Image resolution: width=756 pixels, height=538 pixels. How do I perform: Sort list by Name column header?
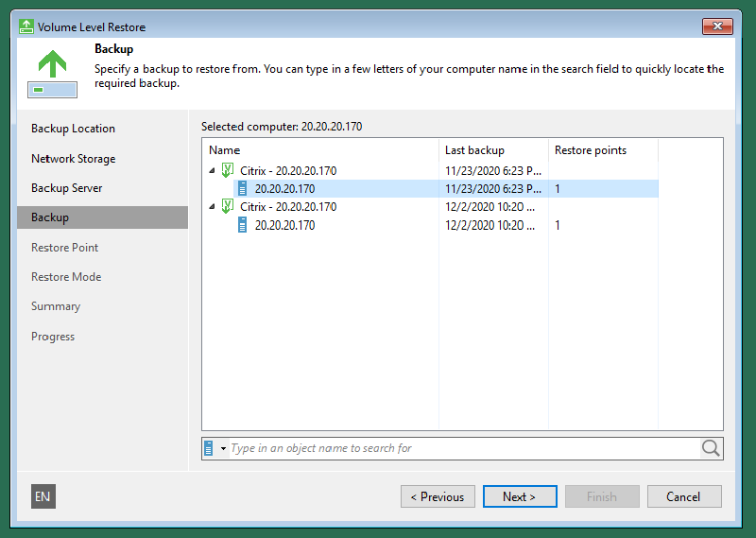[320, 150]
